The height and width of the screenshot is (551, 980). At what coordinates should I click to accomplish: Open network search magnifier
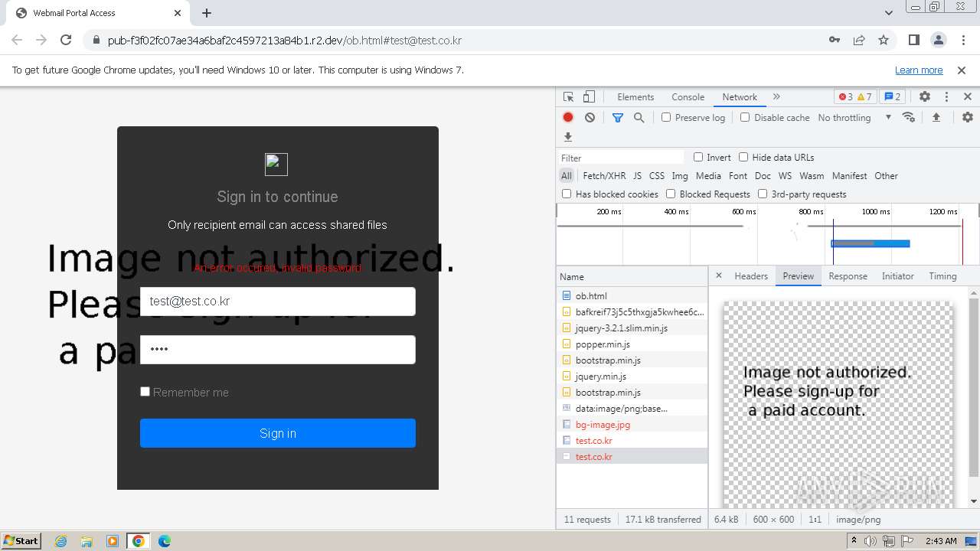[x=639, y=118]
